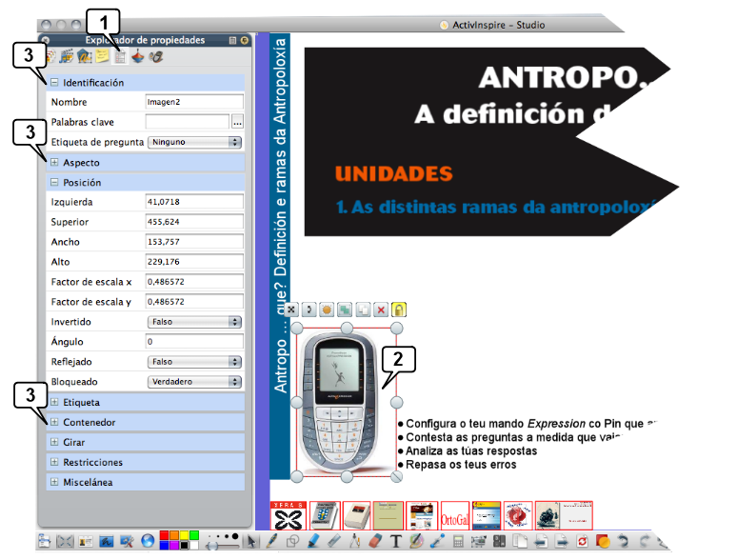Image resolution: width=737 pixels, height=560 pixels.
Task: Open the Invertido dropdown
Action: pos(194,322)
